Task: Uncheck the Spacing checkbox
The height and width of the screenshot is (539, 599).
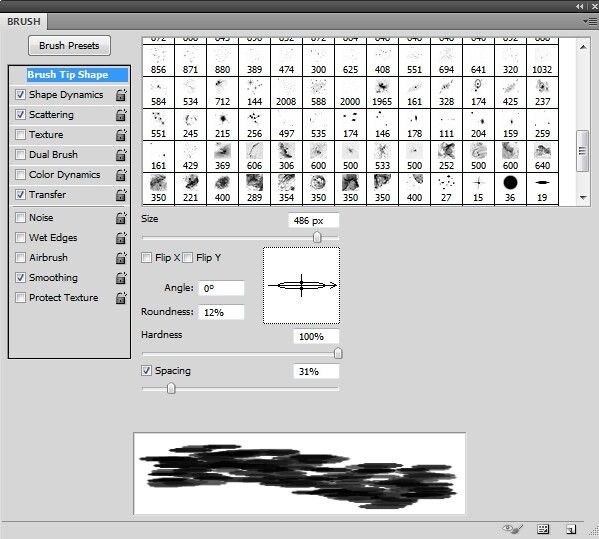Action: (x=146, y=371)
